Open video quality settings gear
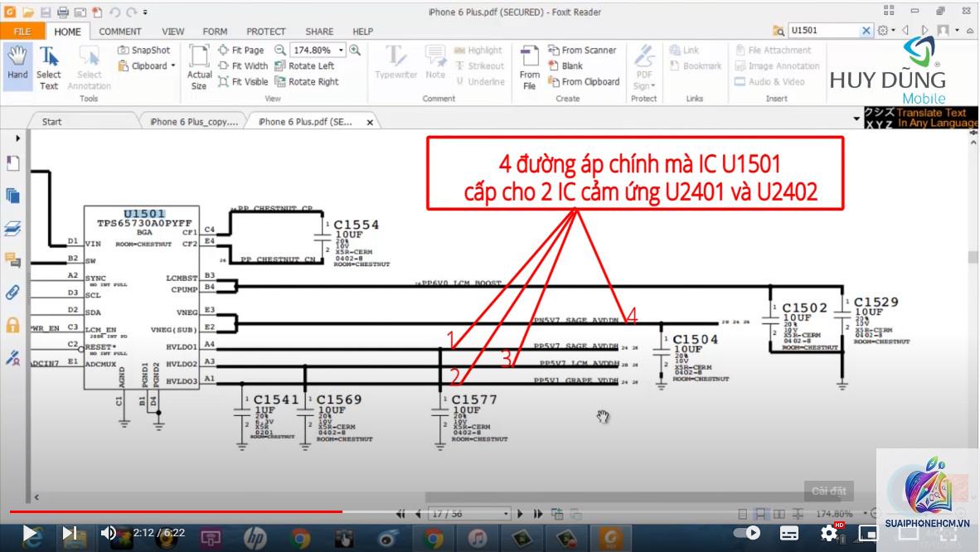Viewport: 980px width, 552px height. 829,533
